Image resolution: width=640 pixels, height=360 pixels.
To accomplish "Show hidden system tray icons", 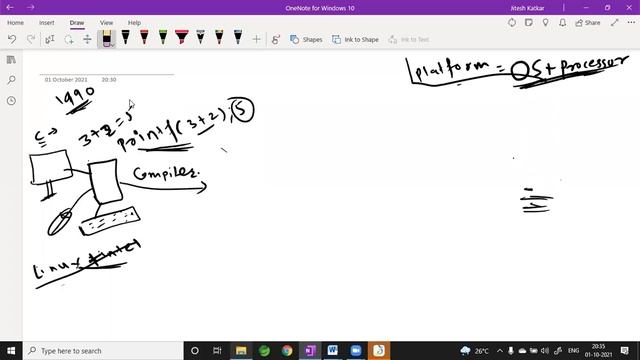I will (500, 351).
